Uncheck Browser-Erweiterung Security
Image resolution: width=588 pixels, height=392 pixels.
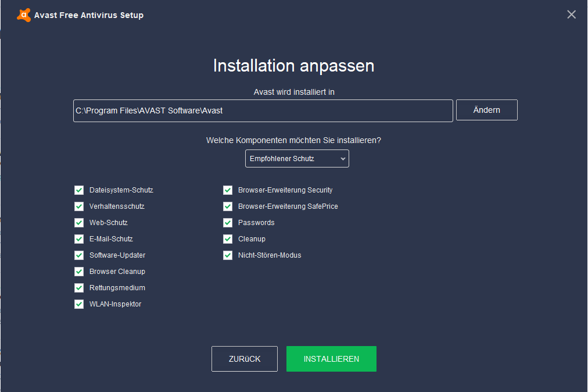tap(228, 190)
